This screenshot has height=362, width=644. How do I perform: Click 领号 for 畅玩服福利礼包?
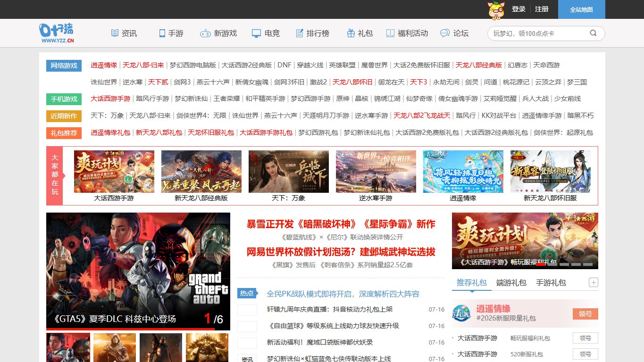pos(585,338)
